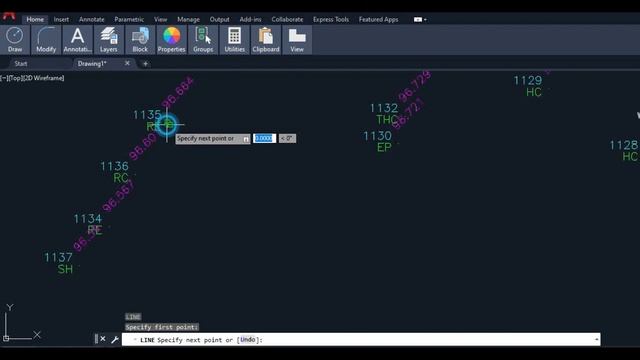Click the THC description label
Screen dimensions: 640x360
[387, 120]
